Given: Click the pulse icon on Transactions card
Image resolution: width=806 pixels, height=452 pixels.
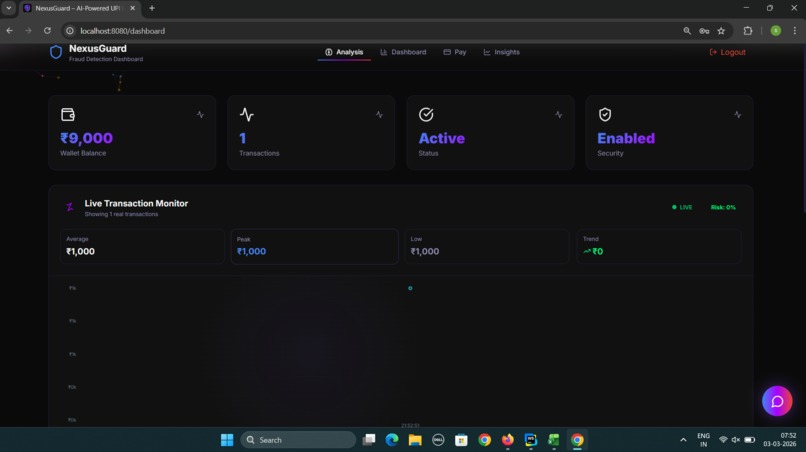Looking at the screenshot, I should (247, 114).
